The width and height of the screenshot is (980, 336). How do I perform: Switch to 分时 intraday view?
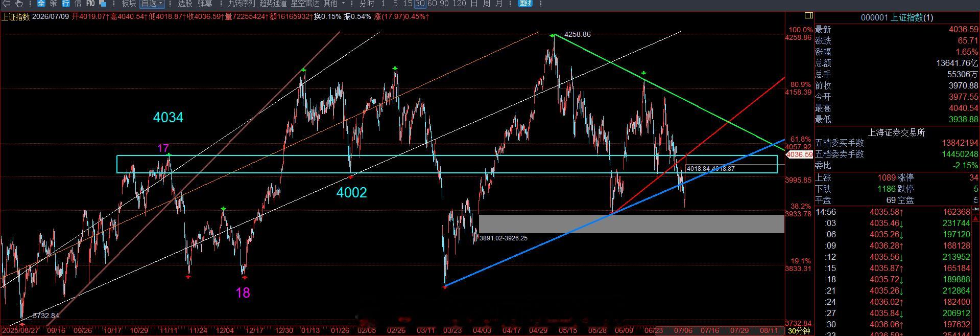click(367, 3)
